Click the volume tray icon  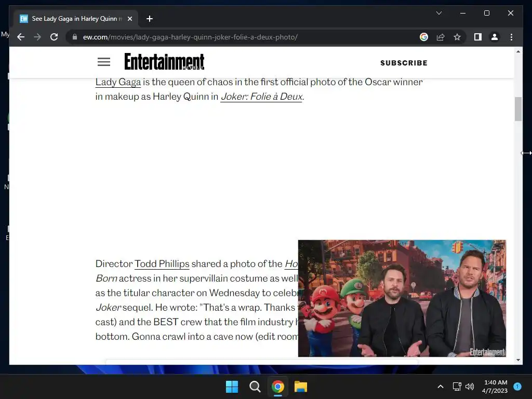[470, 387]
